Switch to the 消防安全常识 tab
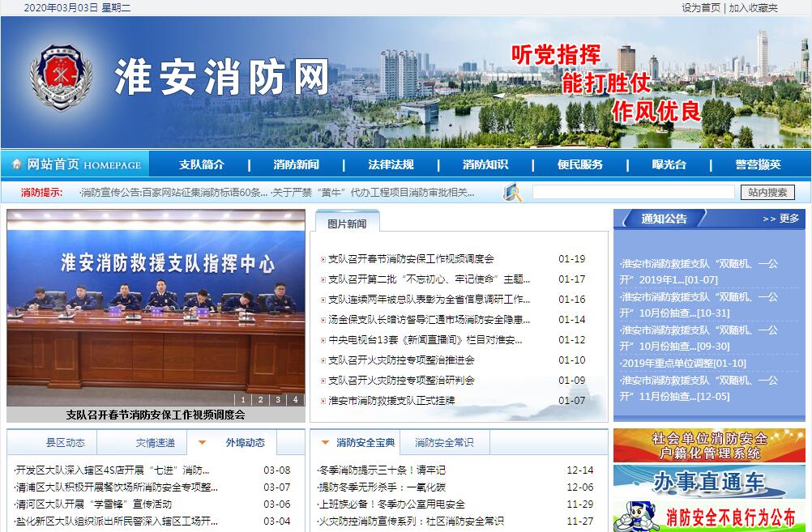 tap(444, 443)
